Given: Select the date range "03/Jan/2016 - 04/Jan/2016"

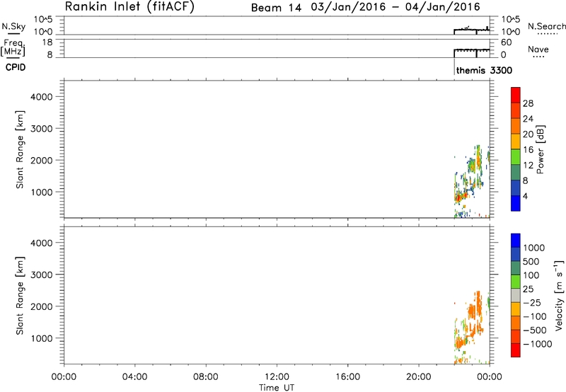Looking at the screenshot, I should (x=395, y=7).
